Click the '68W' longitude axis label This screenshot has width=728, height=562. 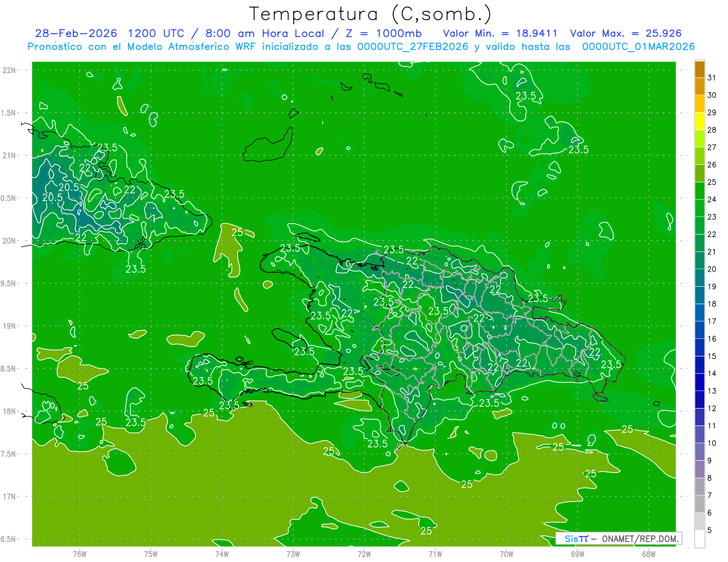click(x=649, y=554)
